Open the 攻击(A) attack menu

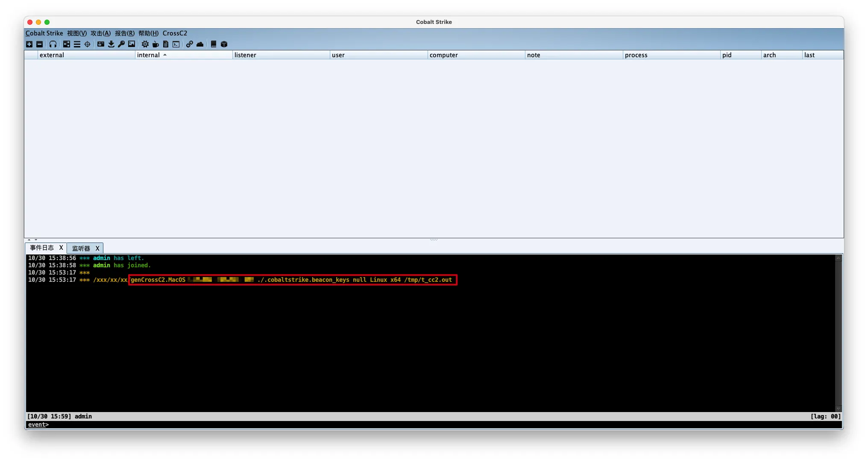click(x=100, y=33)
